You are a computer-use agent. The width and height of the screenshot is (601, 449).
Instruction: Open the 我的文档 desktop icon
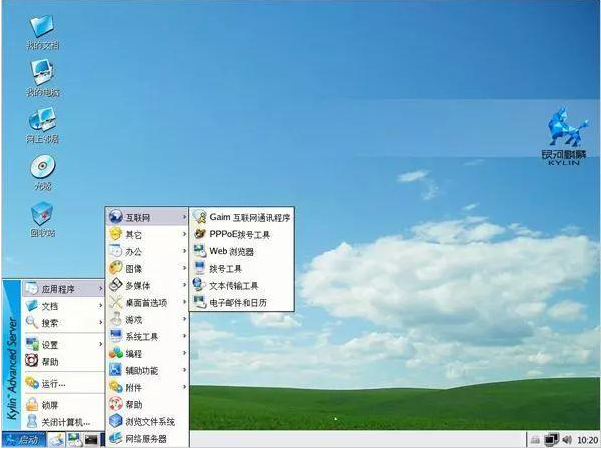41,29
